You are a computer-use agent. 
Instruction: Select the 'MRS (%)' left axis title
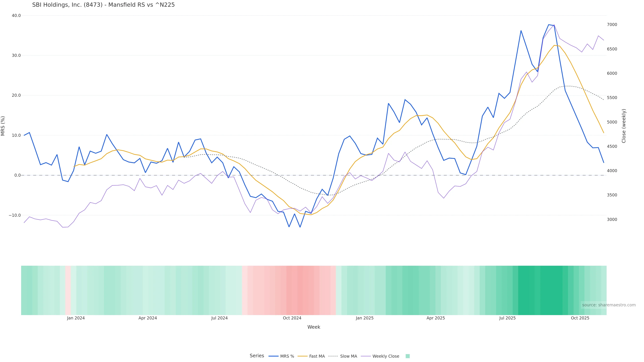pos(3,126)
